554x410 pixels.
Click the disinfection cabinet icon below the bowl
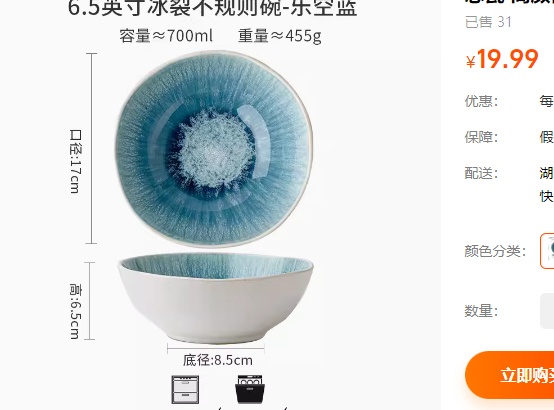pyautogui.click(x=185, y=390)
